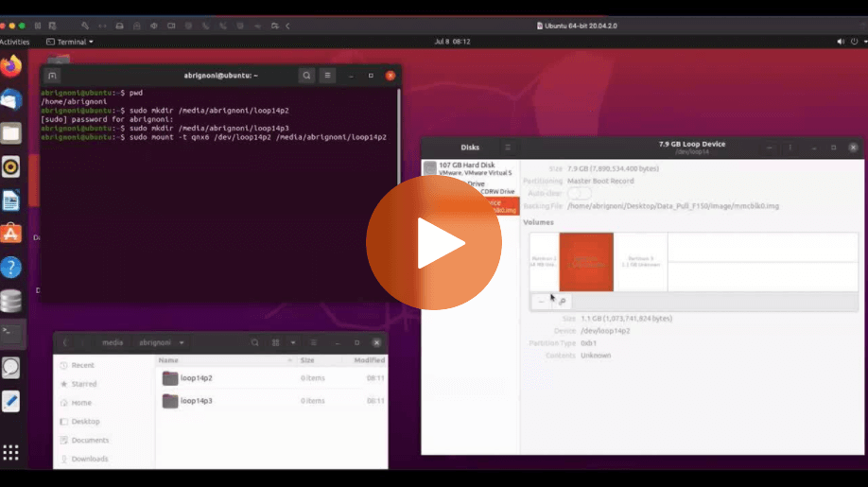The height and width of the screenshot is (487, 868).
Task: Select the loop14p2 folder in Files
Action: (196, 378)
